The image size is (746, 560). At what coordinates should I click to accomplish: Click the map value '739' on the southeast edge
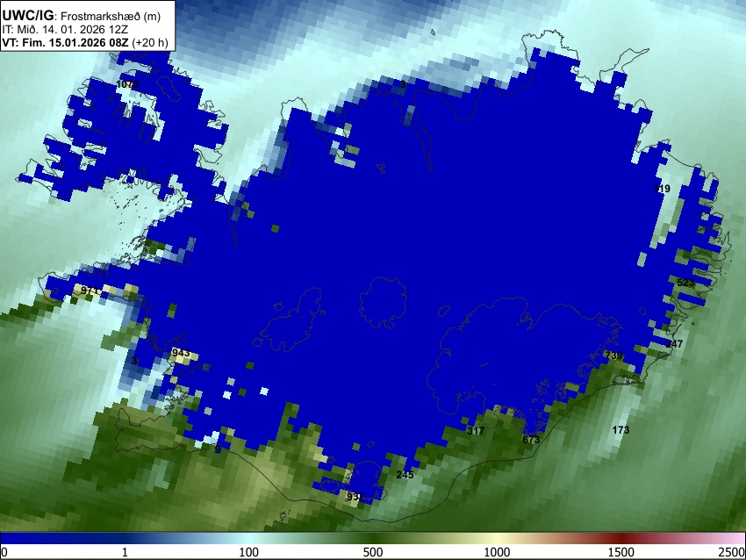click(x=613, y=355)
